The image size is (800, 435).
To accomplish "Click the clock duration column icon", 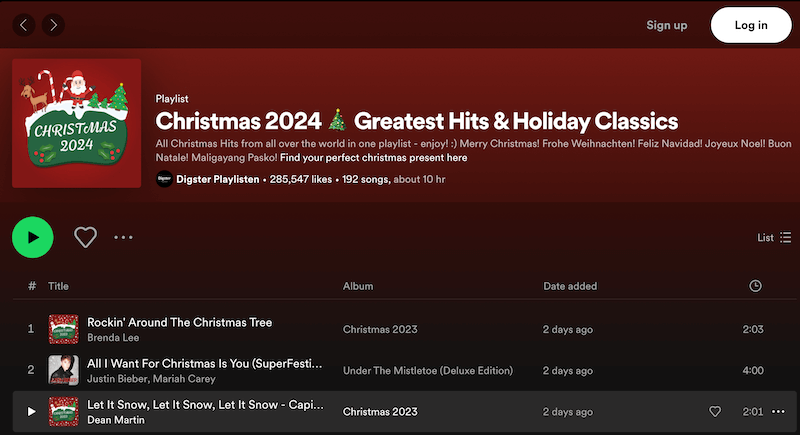I will coord(755,286).
